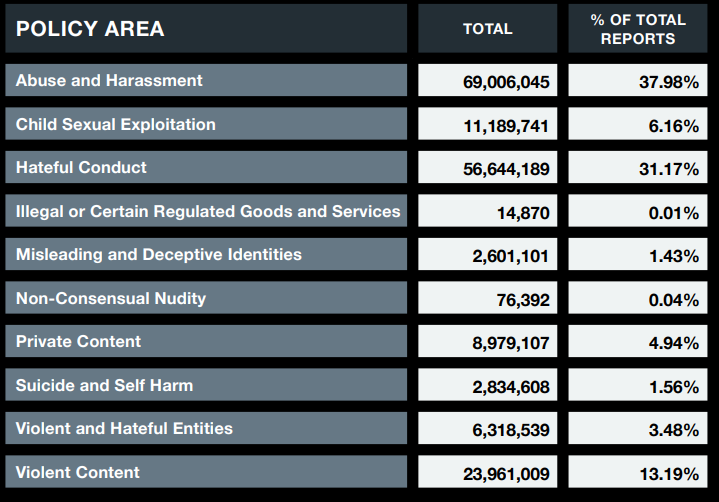Click the 1.56% percentage cell
The height and width of the screenshot is (502, 719).
638,385
